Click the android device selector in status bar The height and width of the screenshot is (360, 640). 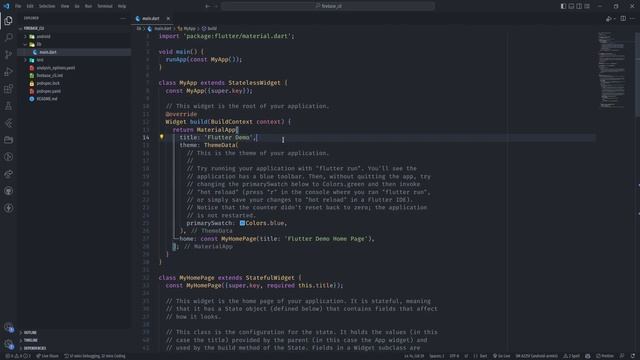pos(536,356)
